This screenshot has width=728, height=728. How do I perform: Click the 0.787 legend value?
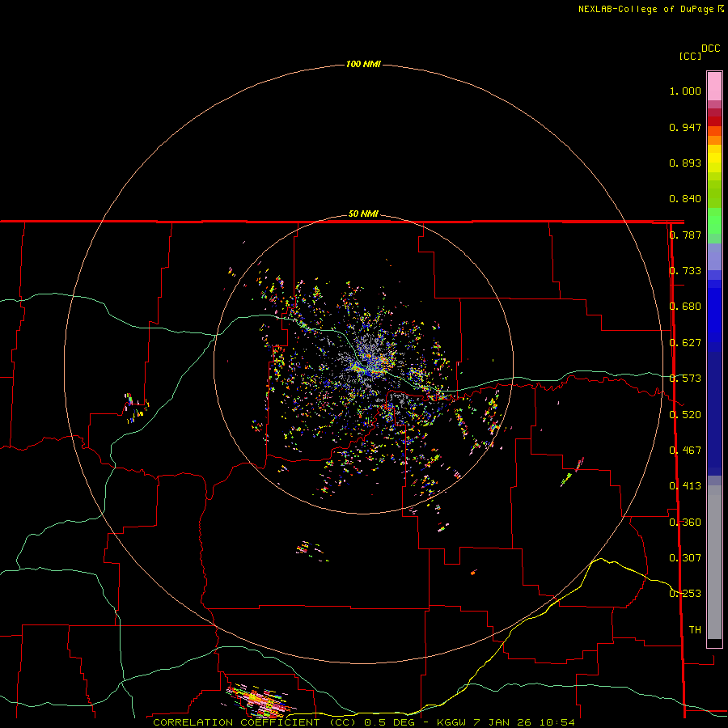pyautogui.click(x=685, y=235)
